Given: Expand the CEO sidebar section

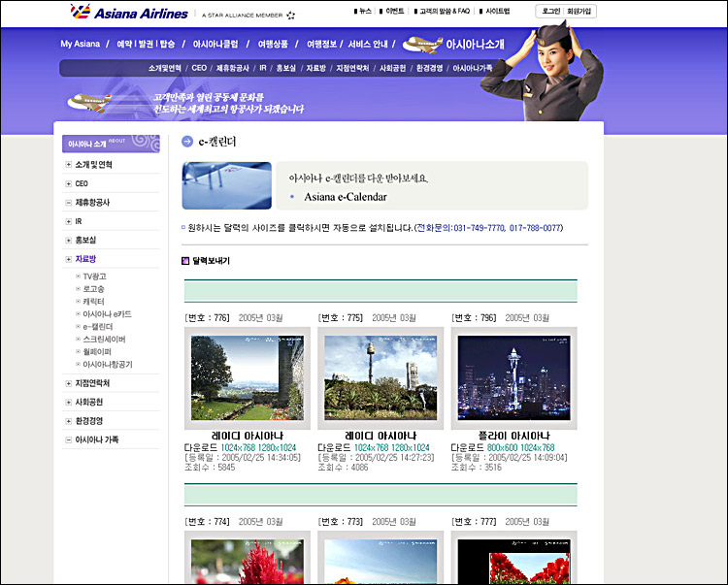Looking at the screenshot, I should pos(69,183).
